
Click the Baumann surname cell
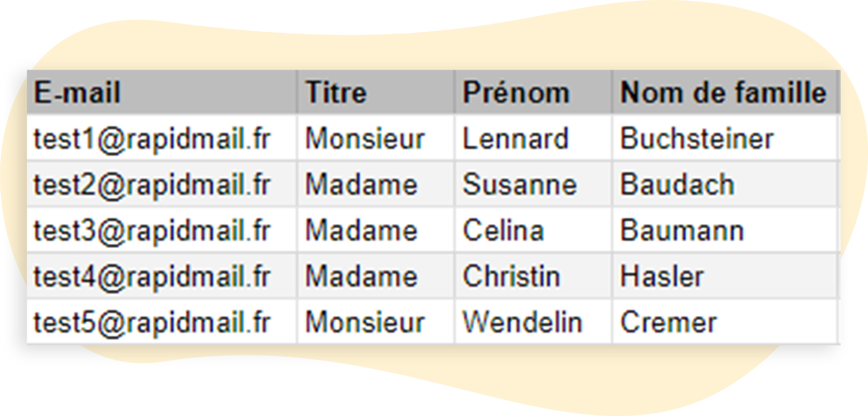[682, 230]
